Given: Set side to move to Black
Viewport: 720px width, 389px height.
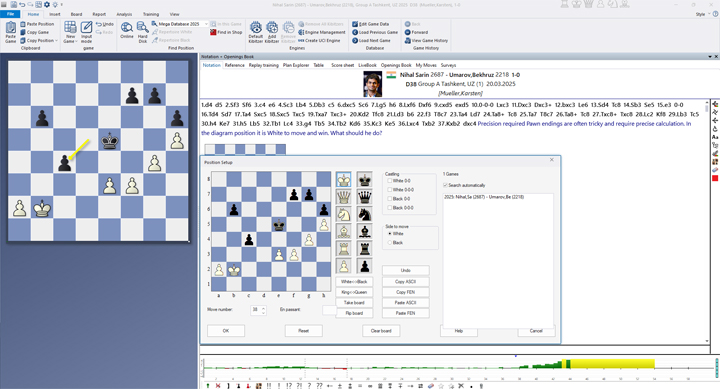Looking at the screenshot, I should click(x=390, y=242).
